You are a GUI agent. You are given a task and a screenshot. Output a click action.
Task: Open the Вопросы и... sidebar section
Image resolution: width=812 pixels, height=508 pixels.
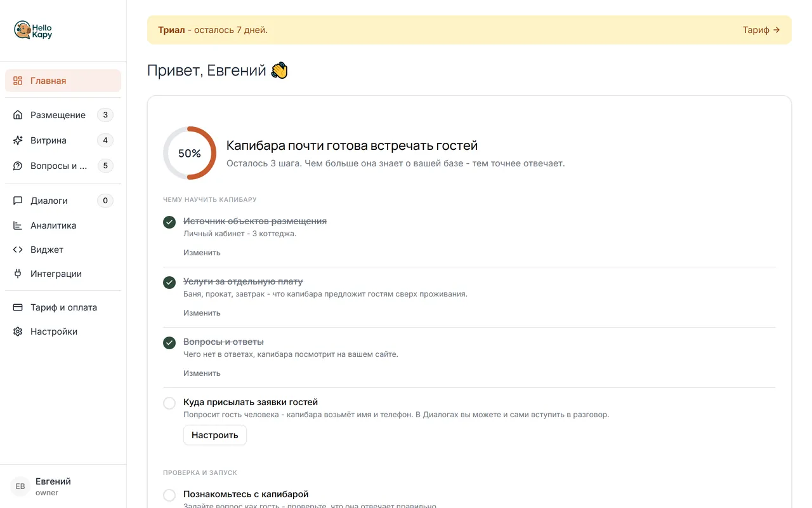[63, 166]
